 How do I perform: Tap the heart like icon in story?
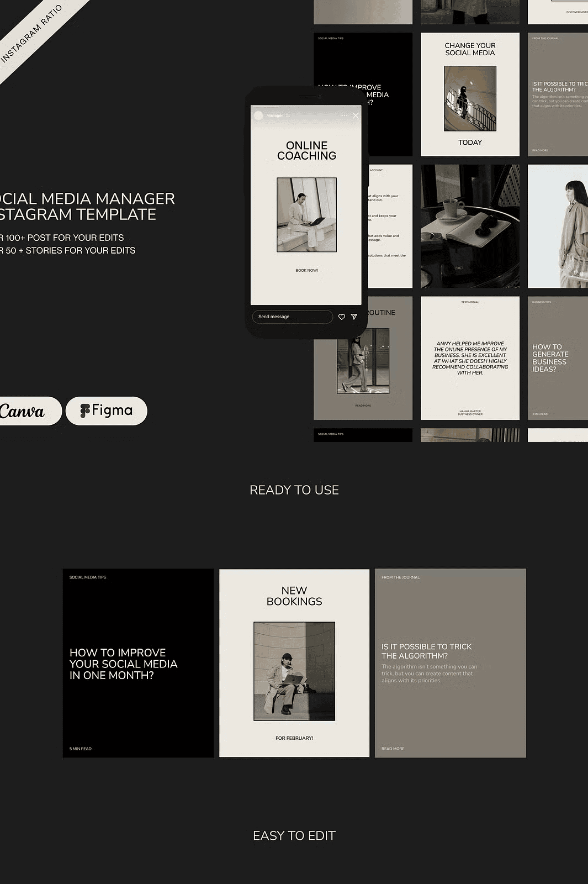coord(341,317)
